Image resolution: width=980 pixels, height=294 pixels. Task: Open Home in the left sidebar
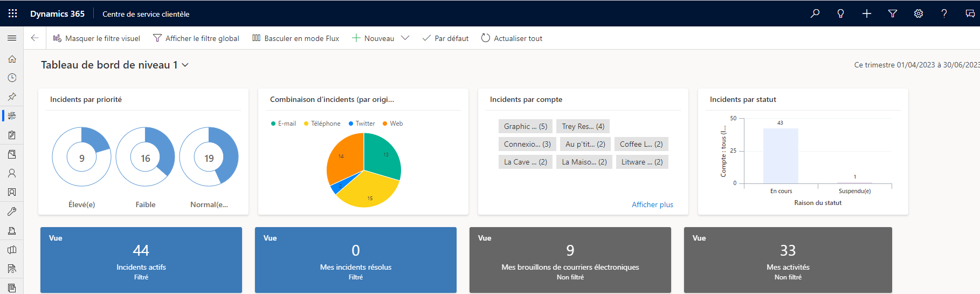coord(12,59)
